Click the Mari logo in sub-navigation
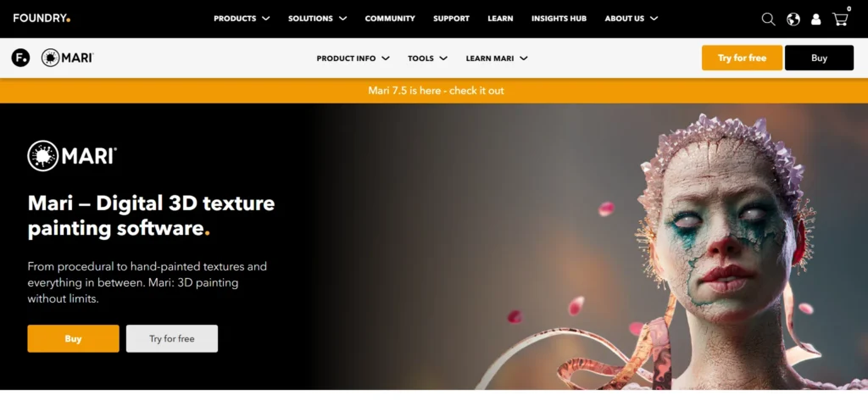 click(x=68, y=58)
